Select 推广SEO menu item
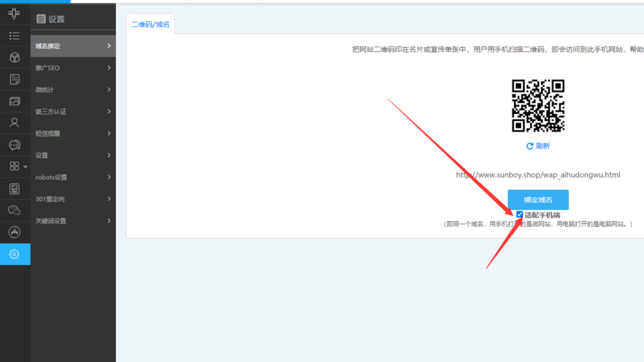 pyautogui.click(x=73, y=68)
